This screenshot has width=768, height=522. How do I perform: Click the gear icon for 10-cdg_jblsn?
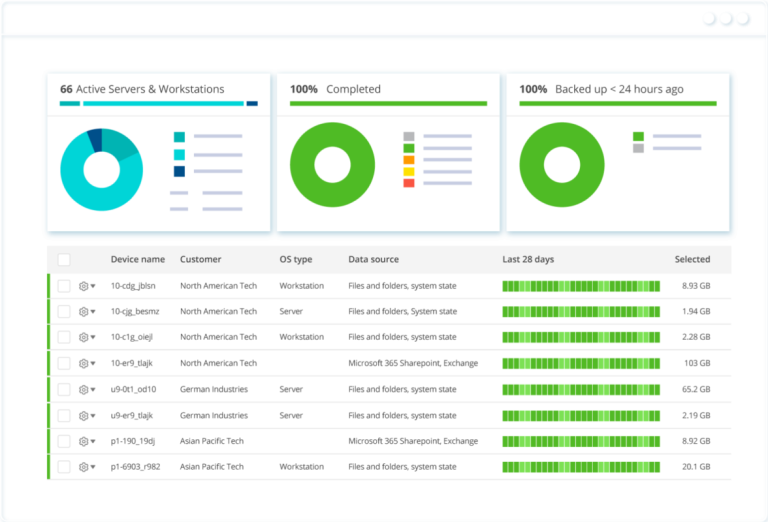click(84, 286)
